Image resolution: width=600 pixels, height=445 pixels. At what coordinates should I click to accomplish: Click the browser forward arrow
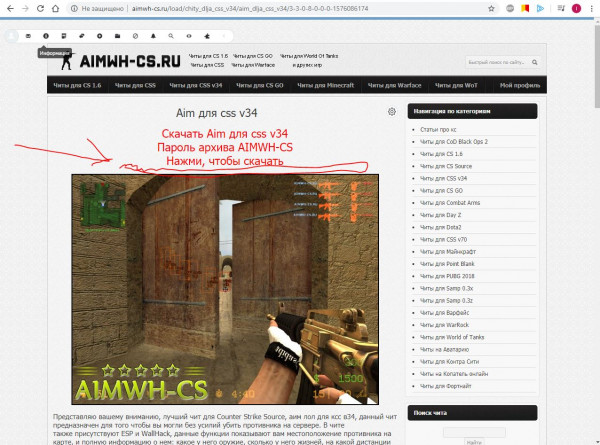click(25, 8)
